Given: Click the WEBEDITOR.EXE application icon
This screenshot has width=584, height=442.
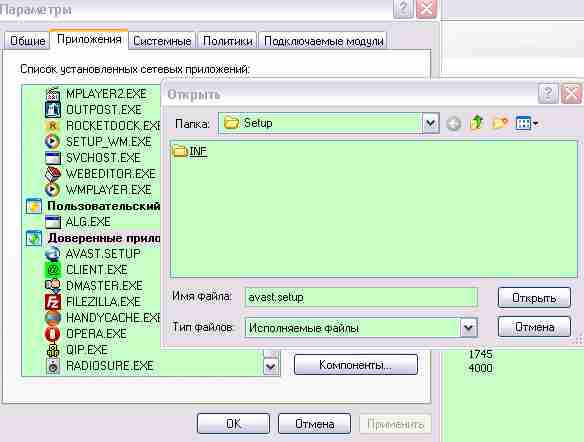Looking at the screenshot, I should click(x=53, y=174).
